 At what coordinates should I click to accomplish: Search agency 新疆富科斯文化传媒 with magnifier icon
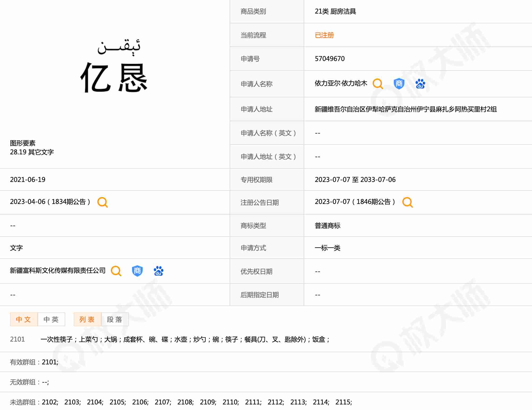tap(116, 271)
